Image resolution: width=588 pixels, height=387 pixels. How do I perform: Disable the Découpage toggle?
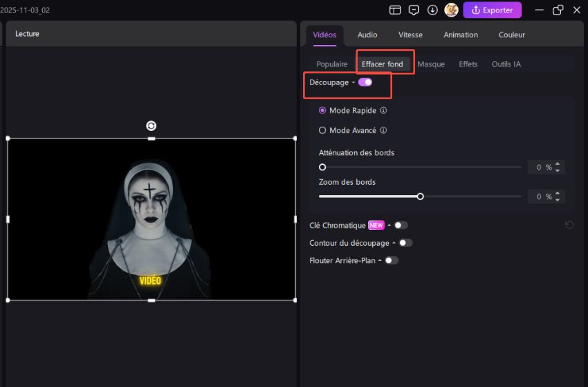pos(365,82)
